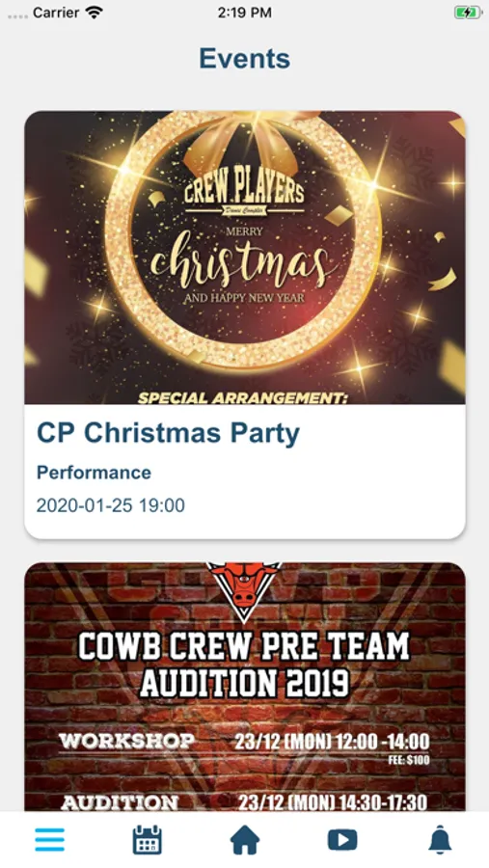Tap the Carrier label in status bar

[x=56, y=13]
